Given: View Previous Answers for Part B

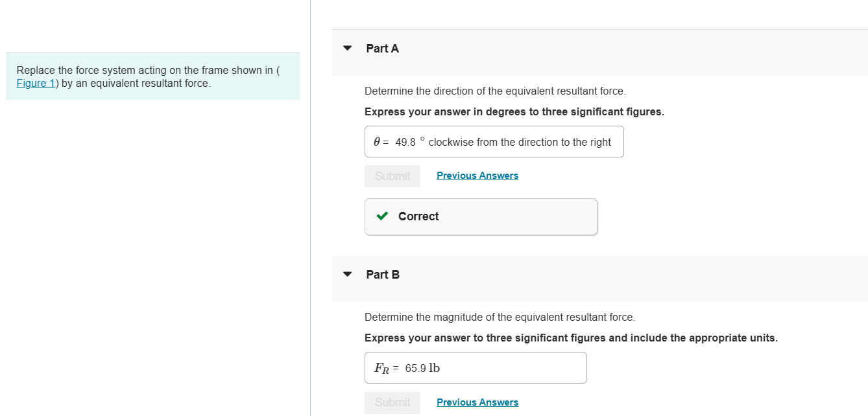Looking at the screenshot, I should (477, 402).
